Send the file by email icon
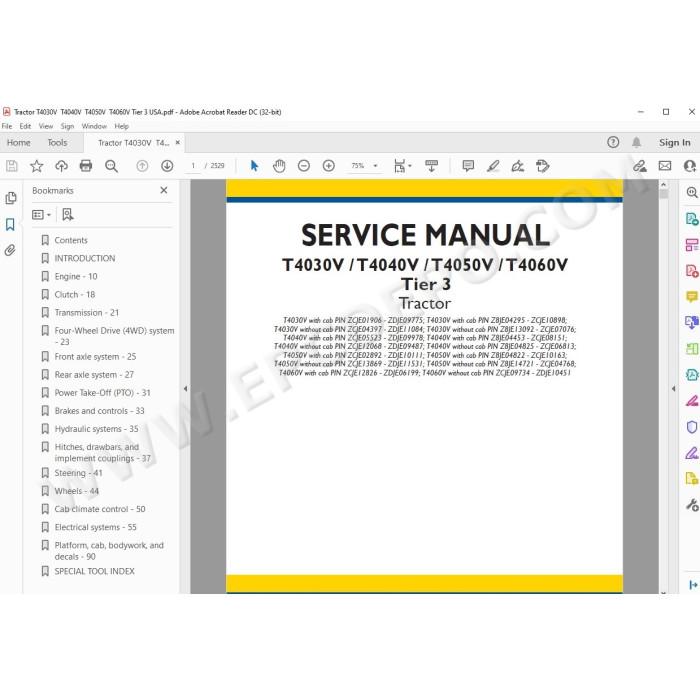 665,166
